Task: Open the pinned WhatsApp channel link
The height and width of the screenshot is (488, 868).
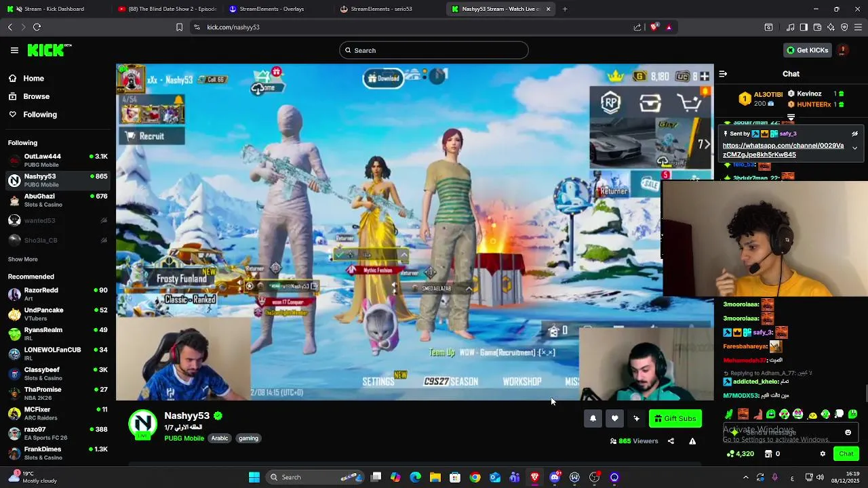Action: tap(783, 150)
